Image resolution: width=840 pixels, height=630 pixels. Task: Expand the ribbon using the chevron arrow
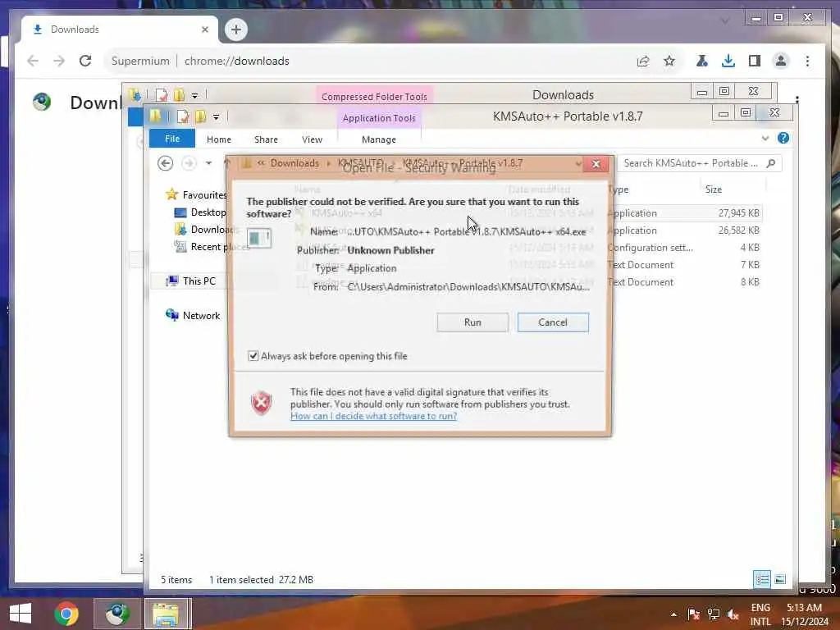tap(765, 138)
